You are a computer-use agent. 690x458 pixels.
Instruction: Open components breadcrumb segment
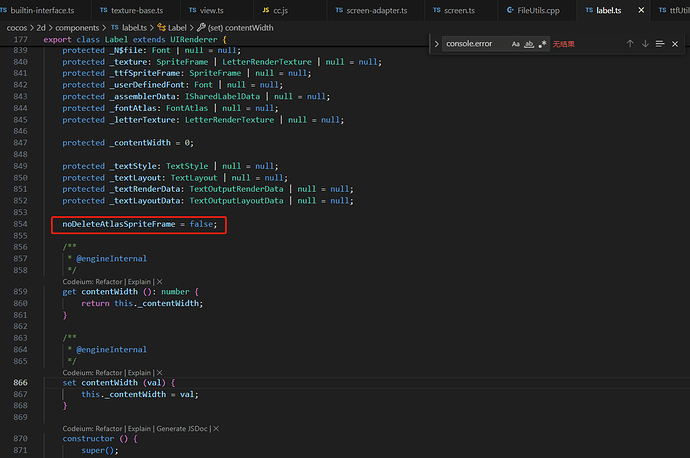[x=77, y=28]
